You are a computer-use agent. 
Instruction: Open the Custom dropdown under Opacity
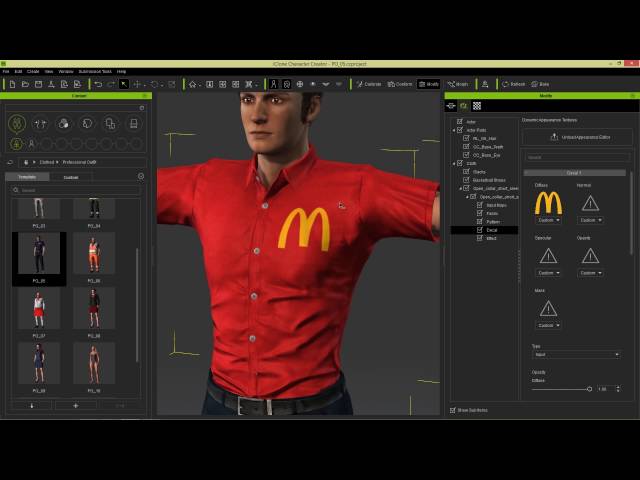591,273
